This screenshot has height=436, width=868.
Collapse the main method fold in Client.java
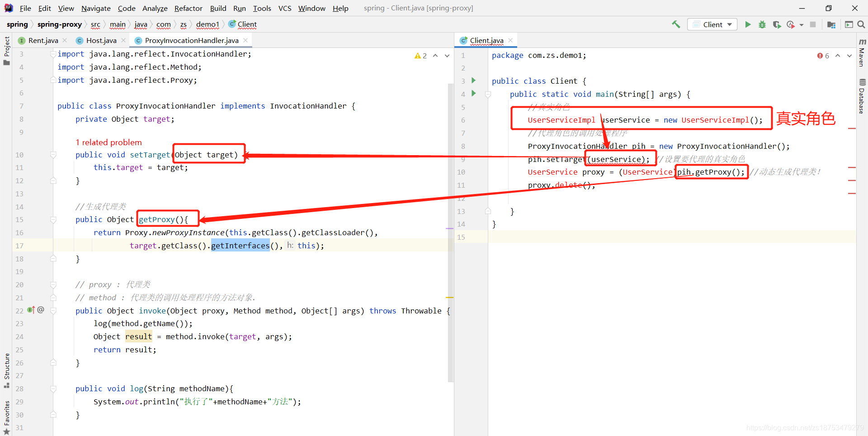point(488,95)
